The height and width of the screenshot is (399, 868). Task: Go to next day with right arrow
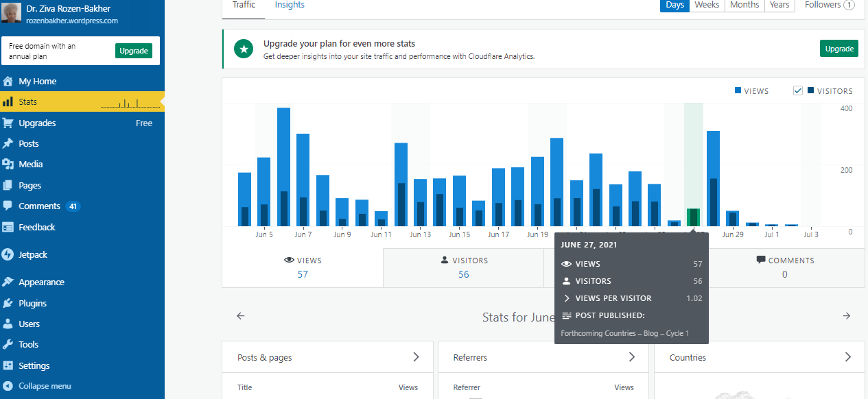(x=847, y=316)
